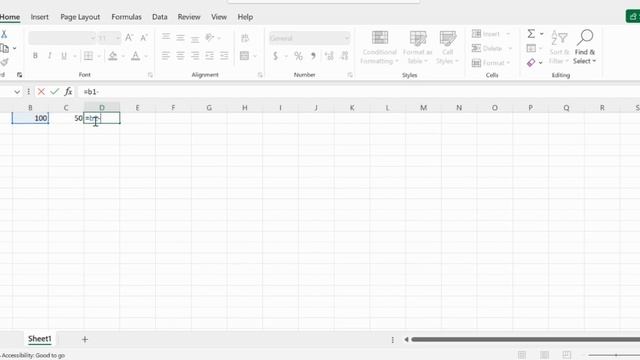Toggle Italic formatting
The image size is (640, 360).
coord(49,56)
